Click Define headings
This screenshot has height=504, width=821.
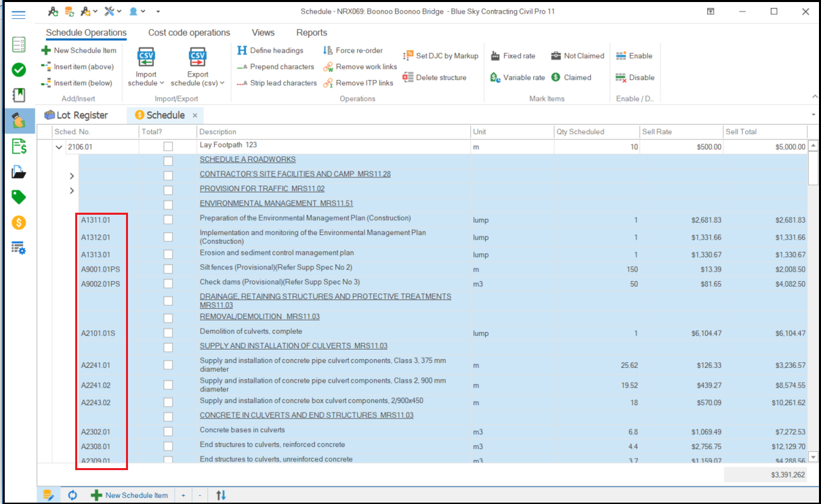pyautogui.click(x=270, y=50)
